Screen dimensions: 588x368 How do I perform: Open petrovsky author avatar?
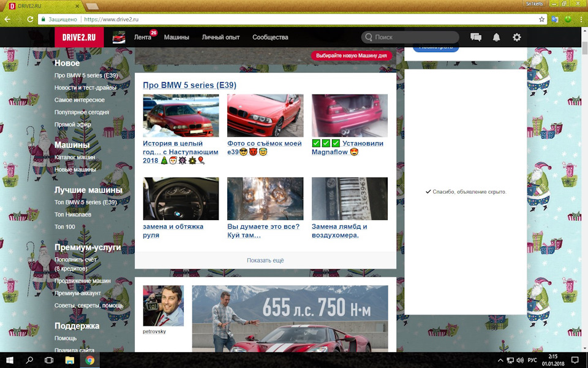(164, 305)
